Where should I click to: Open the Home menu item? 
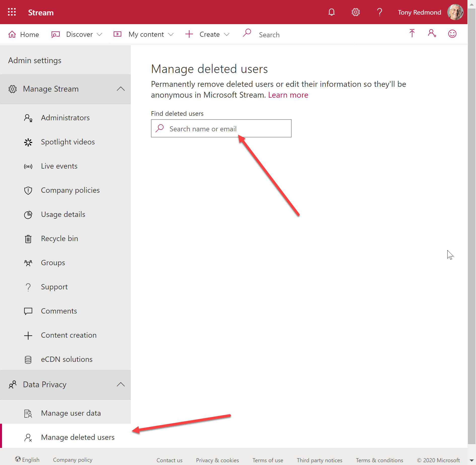pos(29,34)
